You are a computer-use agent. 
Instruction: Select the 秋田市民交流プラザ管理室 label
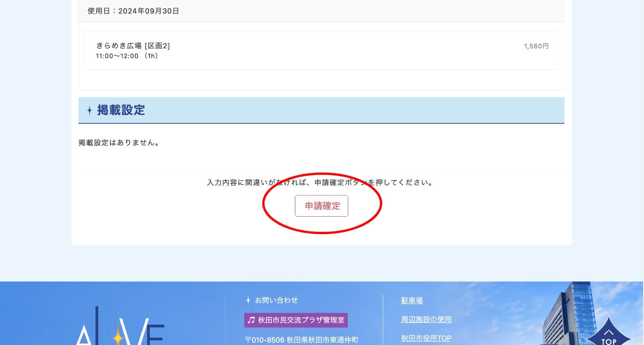pos(301,320)
